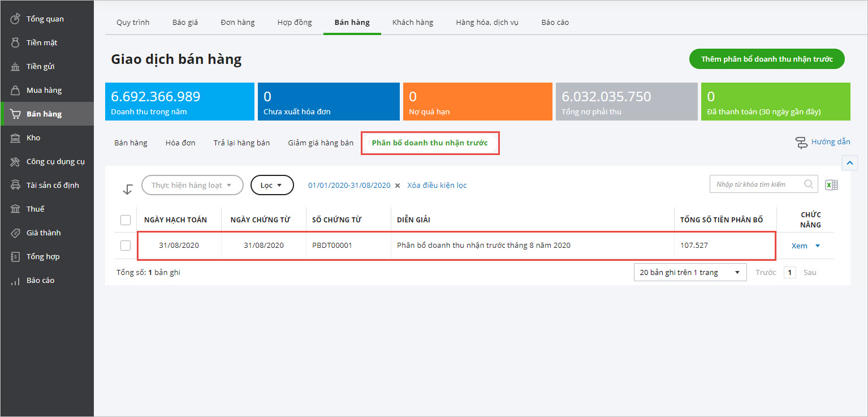The height and width of the screenshot is (417, 868).
Task: Click the Tổng số tiền phân bổ column header
Action: coord(722,220)
